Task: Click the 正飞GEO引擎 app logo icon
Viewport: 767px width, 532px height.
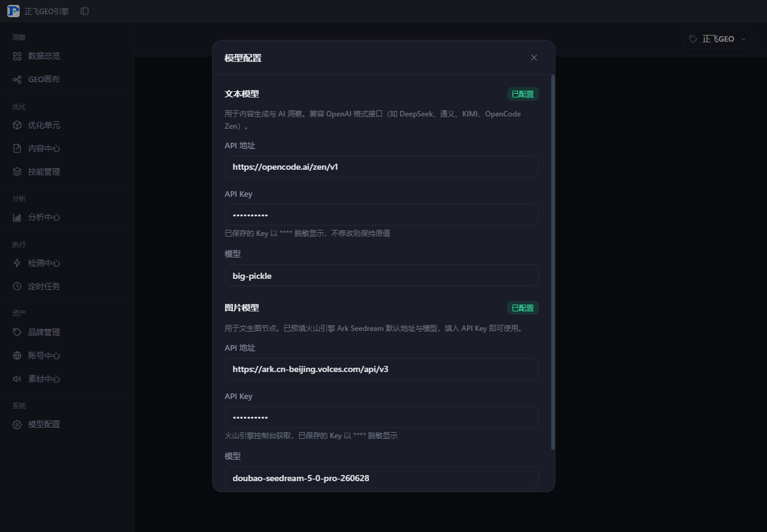Action: tap(13, 11)
